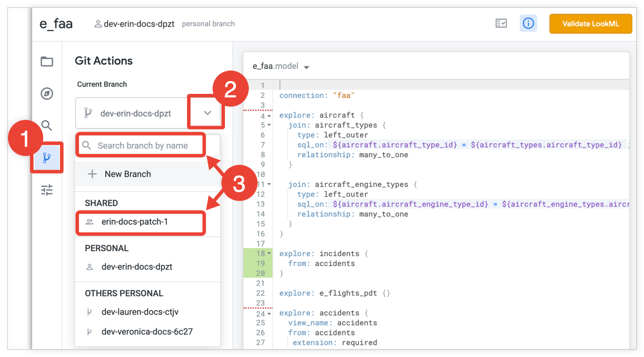The image size is (644, 357).
Task: Select personal branch dev-erin-docs-dpzt in list
Action: tap(137, 267)
